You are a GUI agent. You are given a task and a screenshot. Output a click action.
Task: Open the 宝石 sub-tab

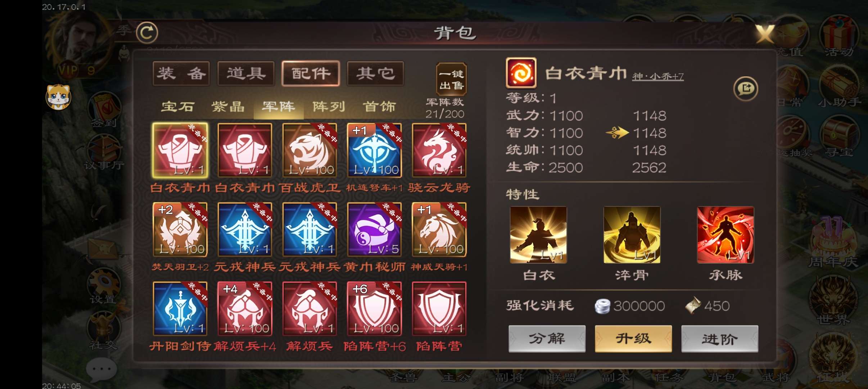click(x=178, y=107)
